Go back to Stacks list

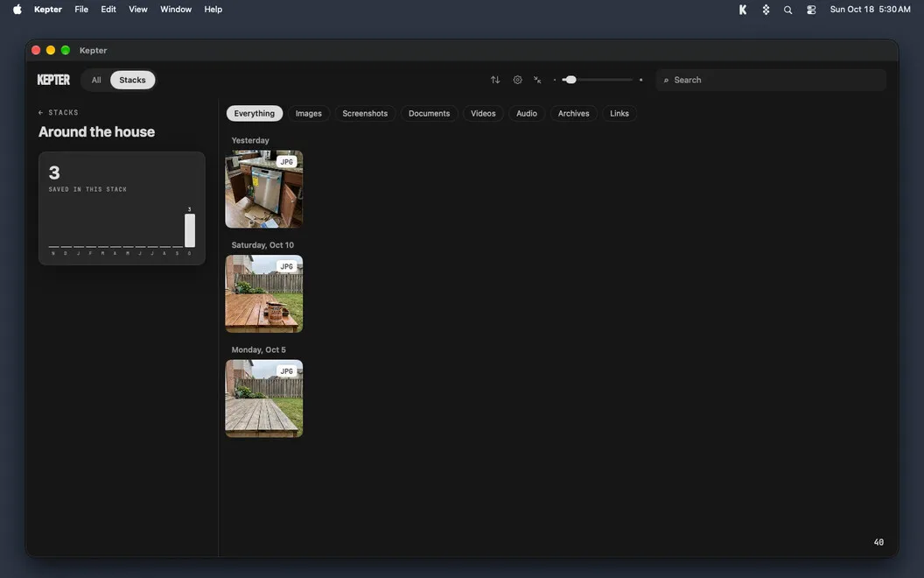58,112
